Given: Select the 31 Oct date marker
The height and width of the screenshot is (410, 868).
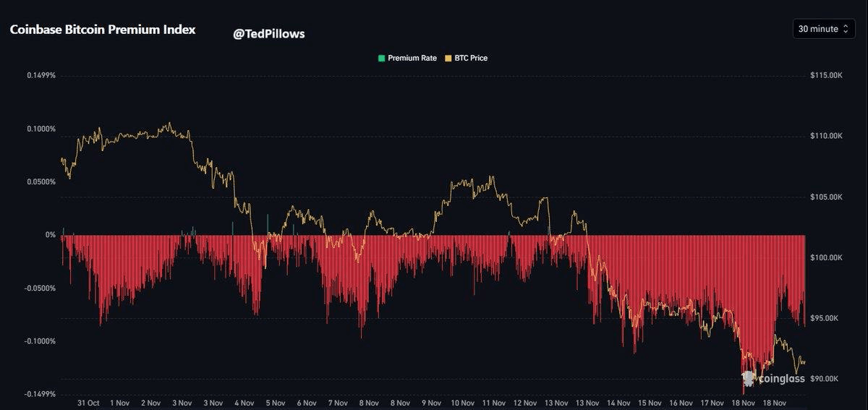Looking at the screenshot, I should coord(88,403).
